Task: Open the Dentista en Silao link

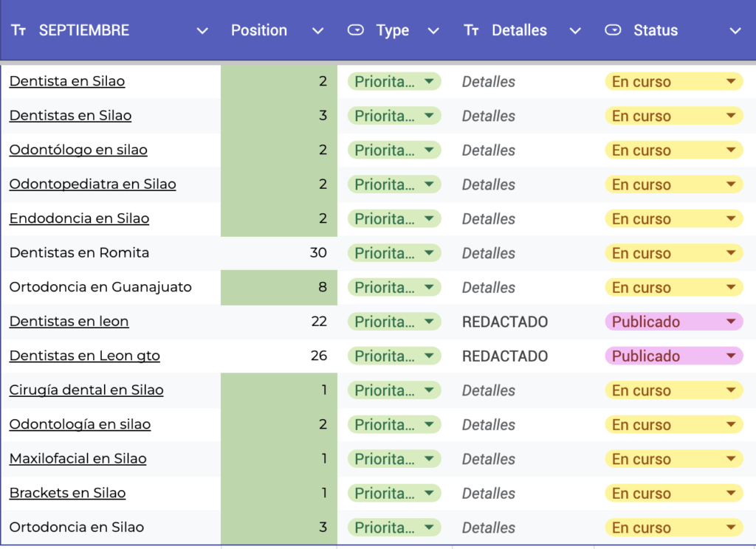Action: (x=67, y=81)
